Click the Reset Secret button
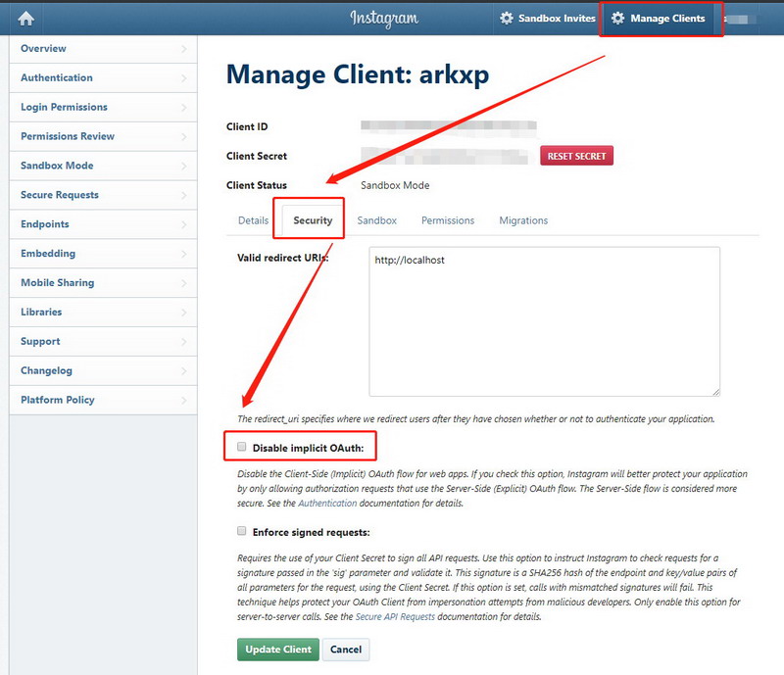This screenshot has width=784, height=675. pos(576,156)
